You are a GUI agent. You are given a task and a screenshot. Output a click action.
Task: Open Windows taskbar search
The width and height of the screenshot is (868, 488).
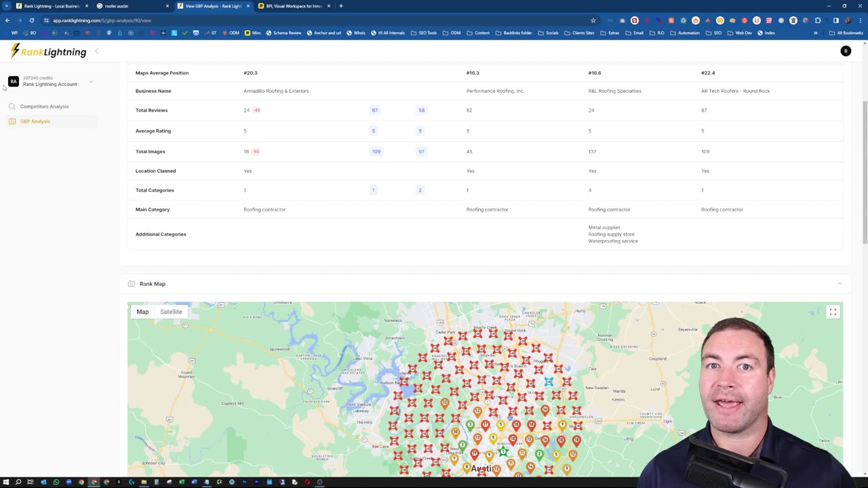[18, 482]
